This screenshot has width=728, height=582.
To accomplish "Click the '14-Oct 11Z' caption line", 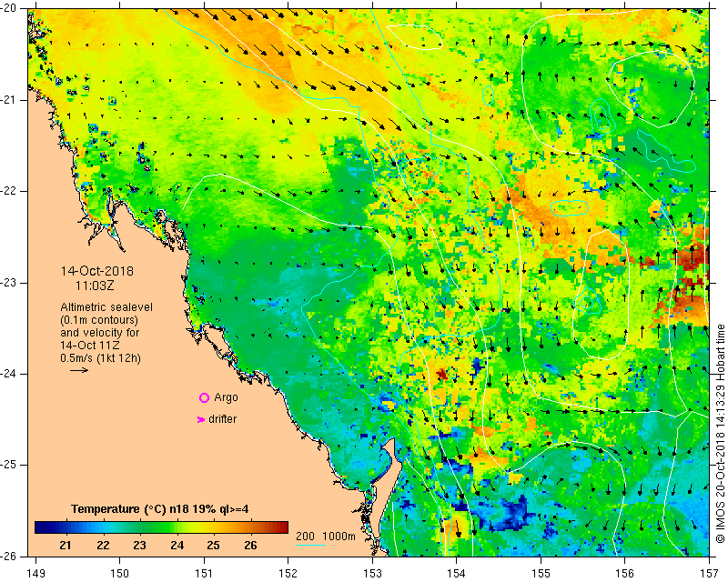I will click(89, 346).
